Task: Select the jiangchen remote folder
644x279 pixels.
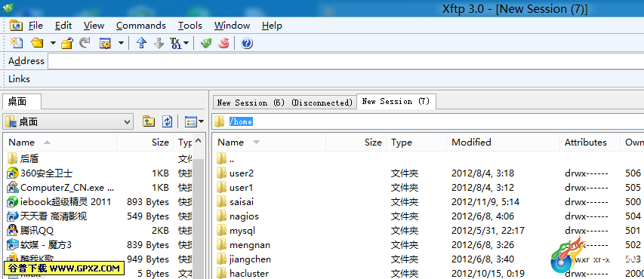Action: [250, 259]
